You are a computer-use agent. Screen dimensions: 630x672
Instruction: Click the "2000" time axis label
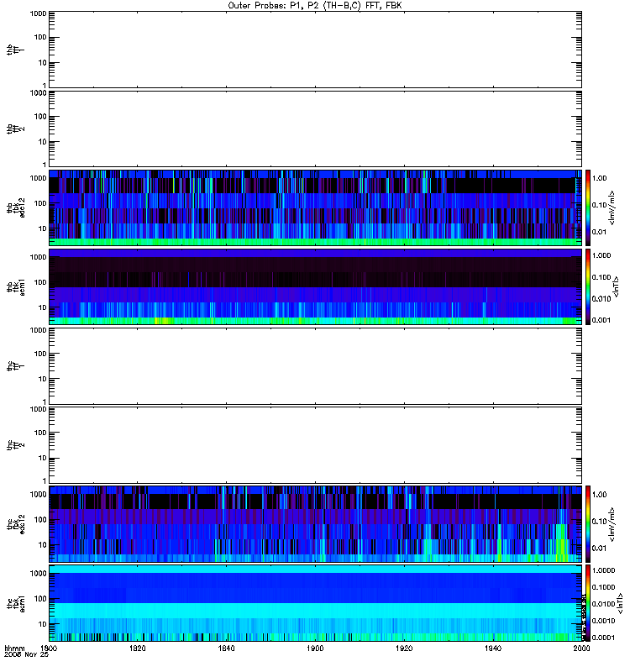[581, 648]
